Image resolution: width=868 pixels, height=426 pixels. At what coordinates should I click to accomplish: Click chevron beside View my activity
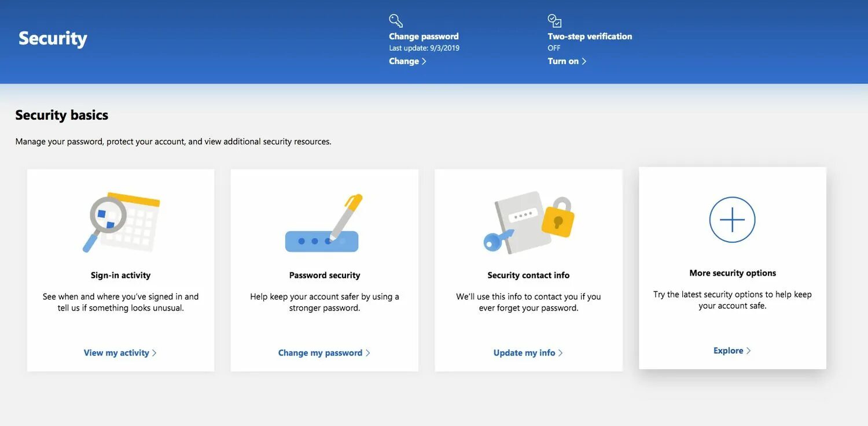tap(155, 353)
